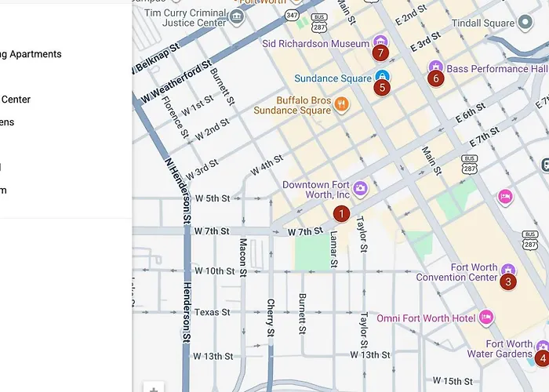Click the Cherry St street label

click(271, 317)
